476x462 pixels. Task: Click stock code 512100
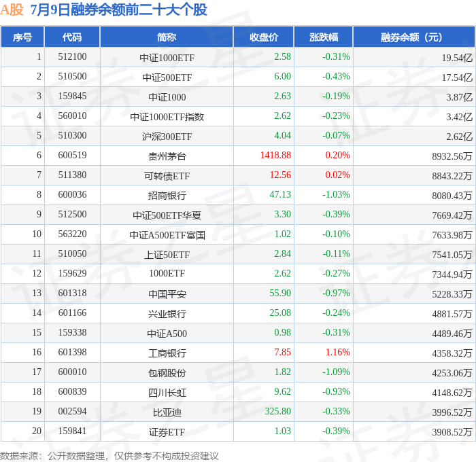(x=72, y=56)
